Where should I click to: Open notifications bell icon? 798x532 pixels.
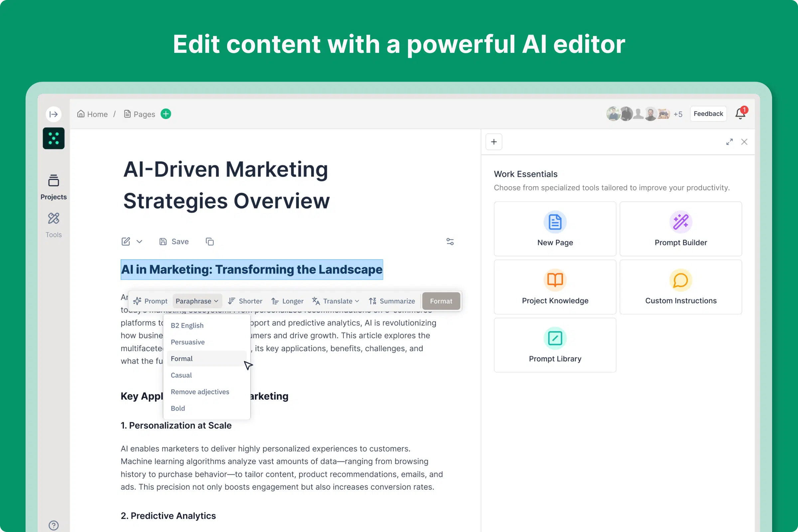pos(740,114)
